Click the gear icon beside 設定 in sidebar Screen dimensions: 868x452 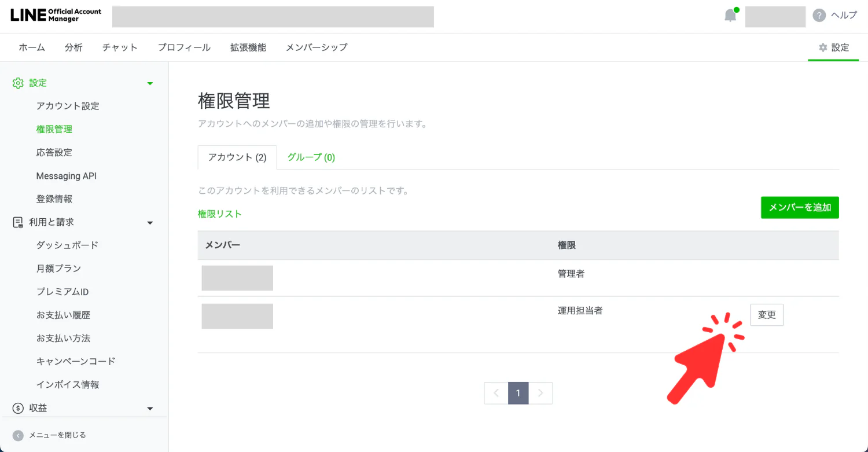[x=18, y=83]
